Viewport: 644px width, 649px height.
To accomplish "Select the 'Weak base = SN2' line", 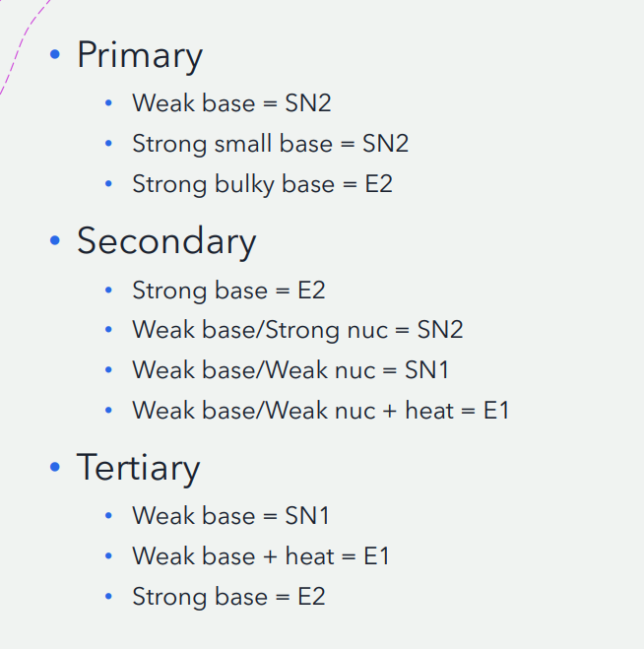I will pyautogui.click(x=231, y=102).
